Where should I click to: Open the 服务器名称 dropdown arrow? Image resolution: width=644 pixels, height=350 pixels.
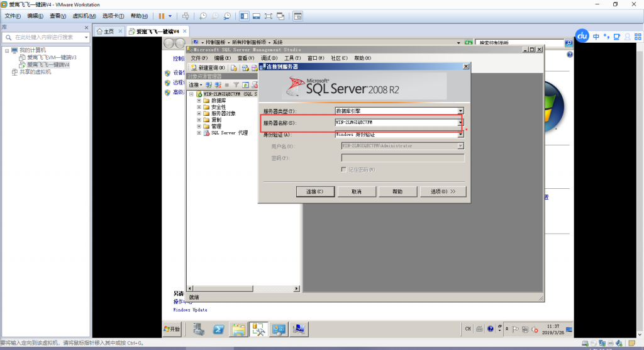[x=460, y=122]
